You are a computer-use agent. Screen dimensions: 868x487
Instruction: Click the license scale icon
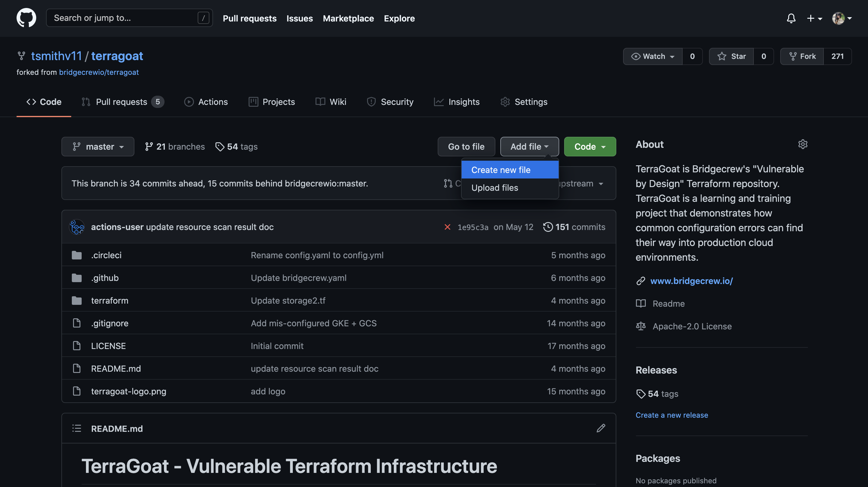tap(641, 326)
